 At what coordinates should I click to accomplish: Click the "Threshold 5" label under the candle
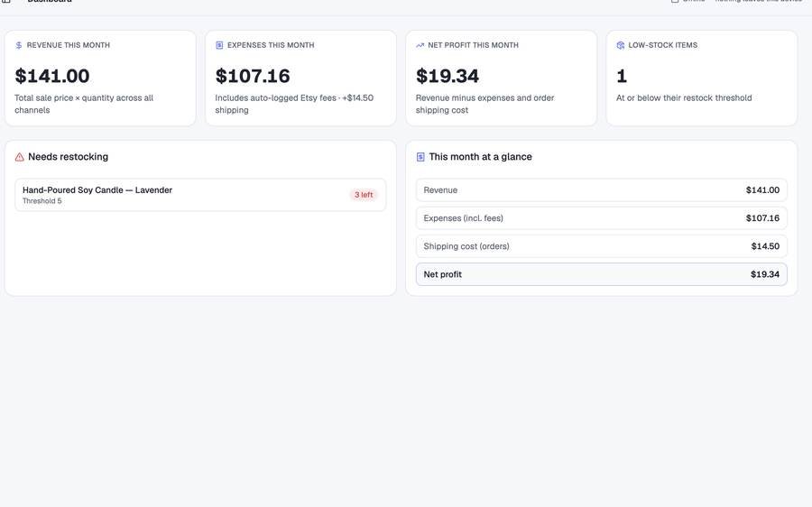pos(42,201)
